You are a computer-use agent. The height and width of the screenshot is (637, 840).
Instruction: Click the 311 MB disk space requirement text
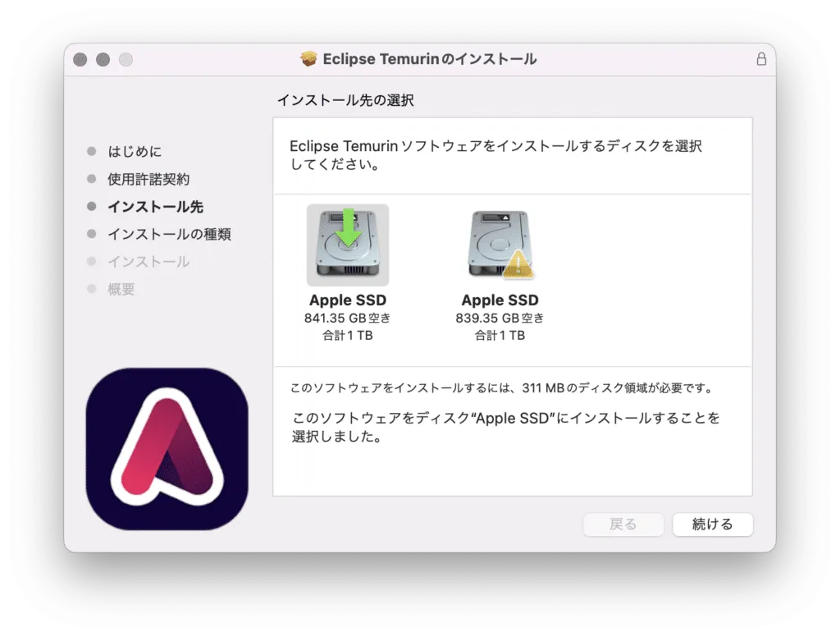pos(503,387)
